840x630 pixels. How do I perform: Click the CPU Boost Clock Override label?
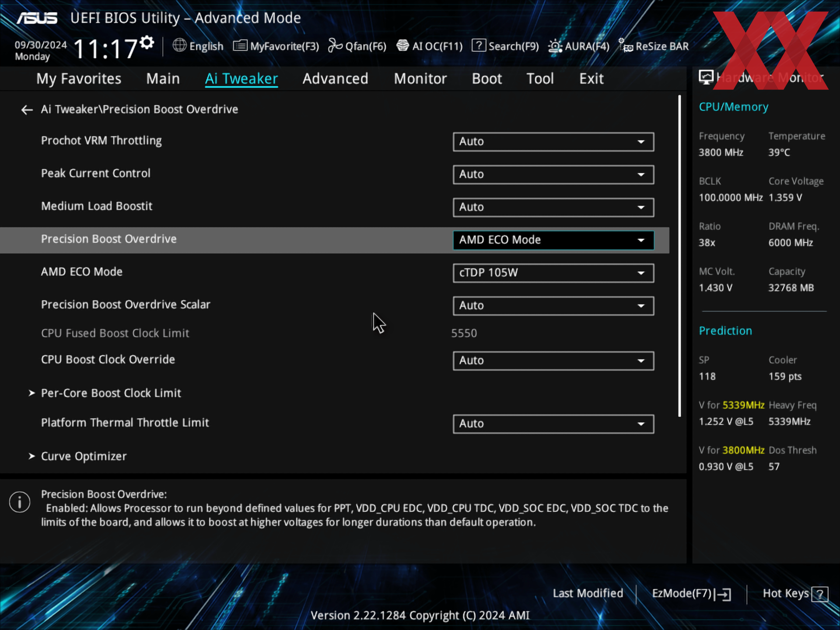(108, 360)
